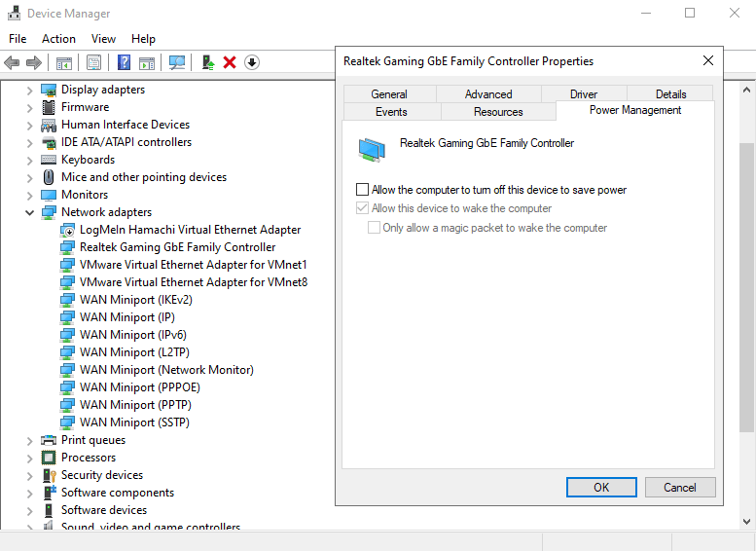The width and height of the screenshot is (756, 551).
Task: Open the Action menu
Action: (x=58, y=39)
